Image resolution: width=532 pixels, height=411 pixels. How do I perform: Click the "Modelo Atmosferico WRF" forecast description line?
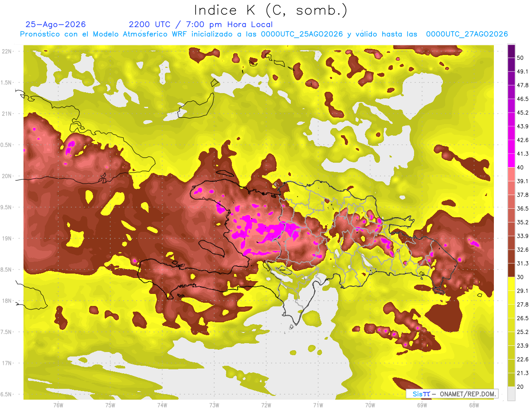tap(264, 34)
